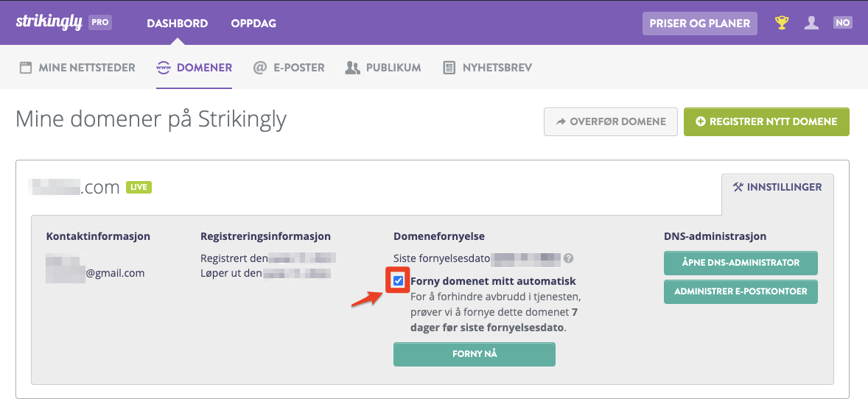Viewport: 868px width, 407px height.
Task: Click the @ icon for E-poster
Action: tap(259, 68)
